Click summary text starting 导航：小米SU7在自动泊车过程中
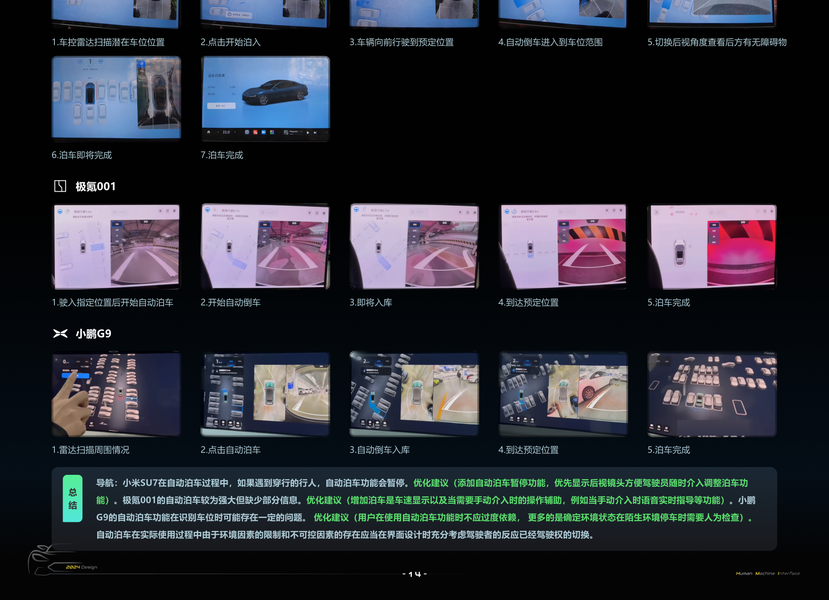Screen dimensions: 829x600 252,483
